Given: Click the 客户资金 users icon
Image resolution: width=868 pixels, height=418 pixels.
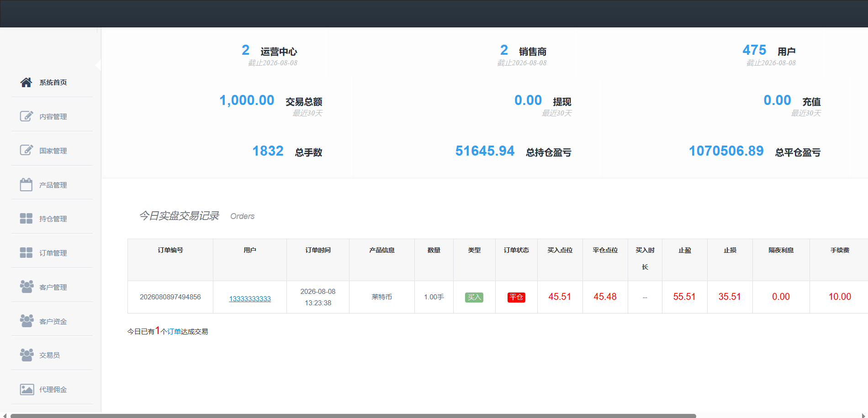Looking at the screenshot, I should point(26,321).
